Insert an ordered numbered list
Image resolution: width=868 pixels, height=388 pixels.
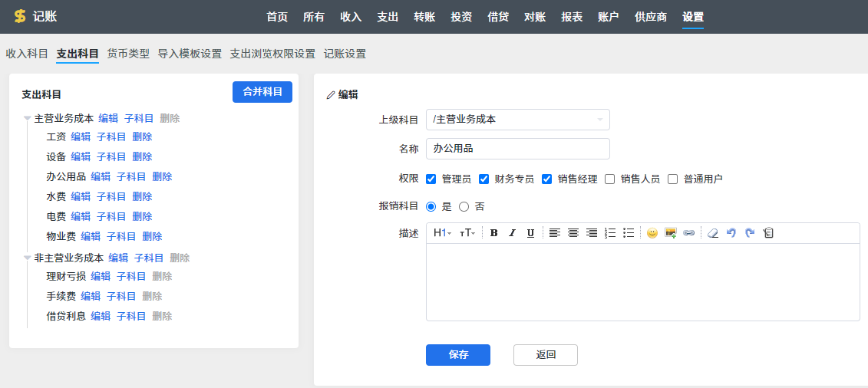(x=610, y=233)
